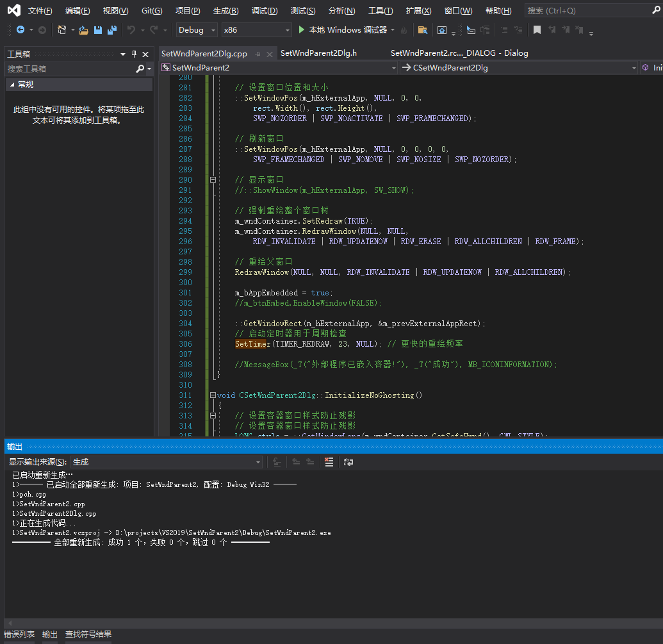663x644 pixels.
Task: Collapse the 常规 toolbox group
Action: (x=12, y=85)
